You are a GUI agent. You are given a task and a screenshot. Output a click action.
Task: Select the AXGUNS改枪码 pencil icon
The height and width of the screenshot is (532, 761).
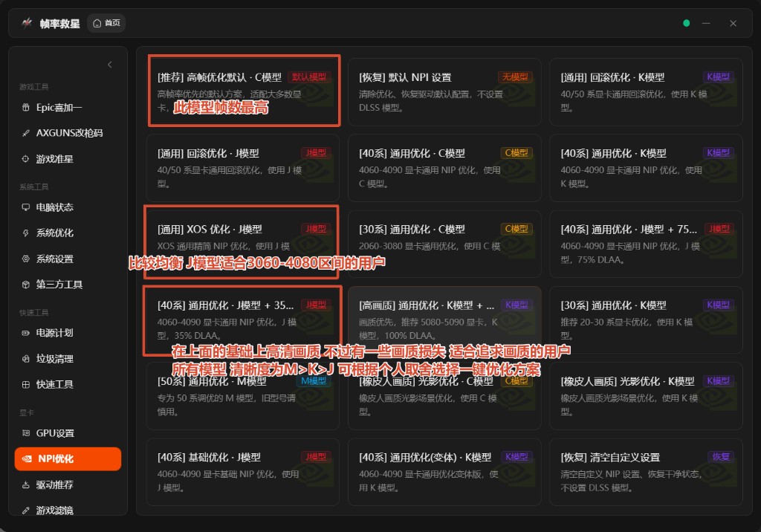pyautogui.click(x=26, y=133)
